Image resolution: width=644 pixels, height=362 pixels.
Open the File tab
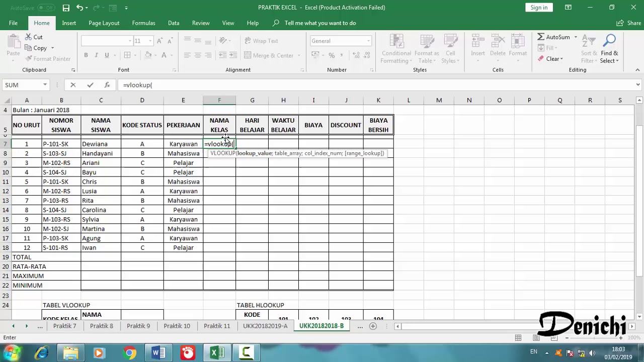[x=13, y=23]
